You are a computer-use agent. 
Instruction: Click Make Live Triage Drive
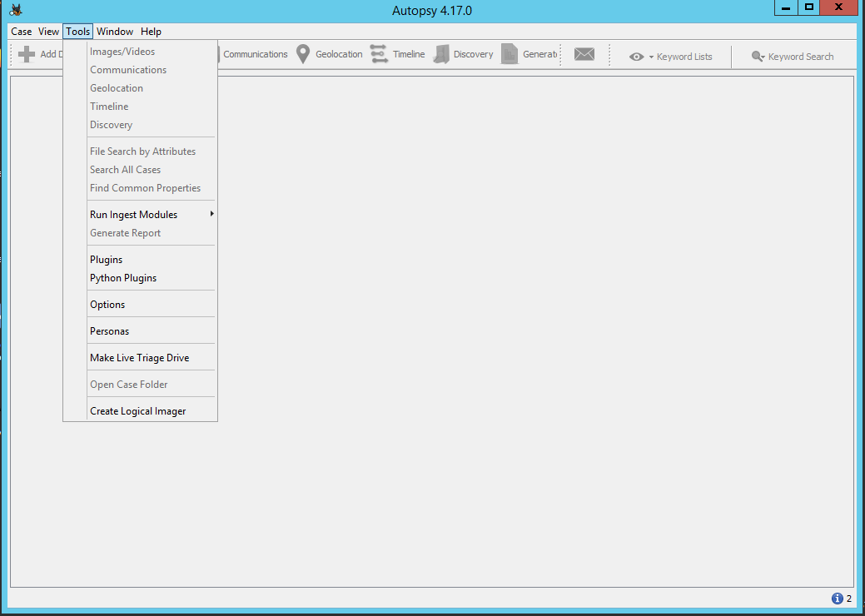pos(139,358)
